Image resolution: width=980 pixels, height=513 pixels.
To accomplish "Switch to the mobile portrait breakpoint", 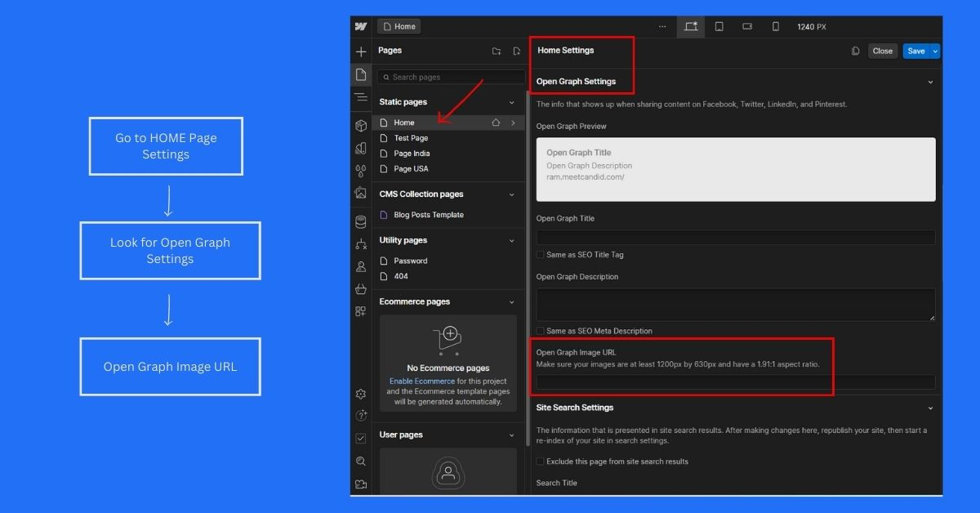I will pos(775,27).
